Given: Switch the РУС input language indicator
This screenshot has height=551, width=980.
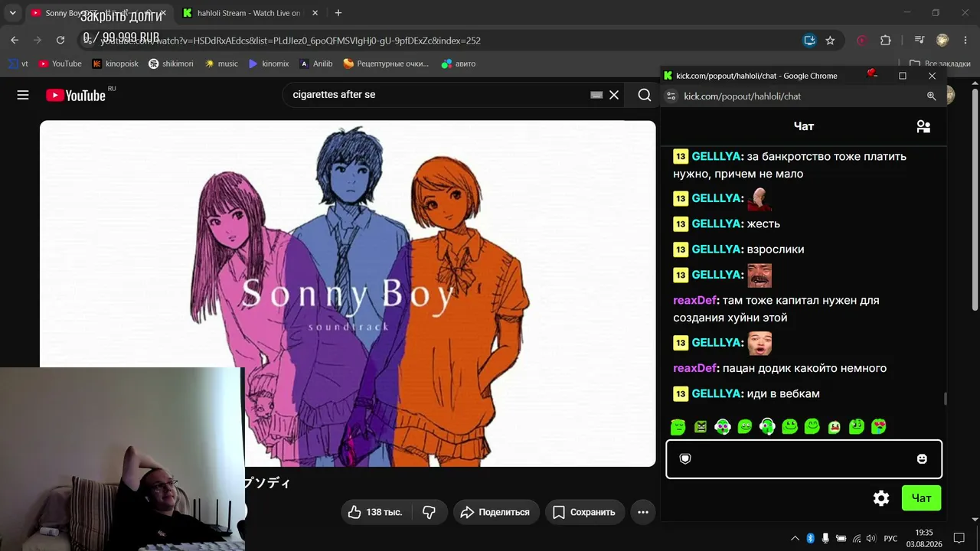Looking at the screenshot, I should coord(890,538).
